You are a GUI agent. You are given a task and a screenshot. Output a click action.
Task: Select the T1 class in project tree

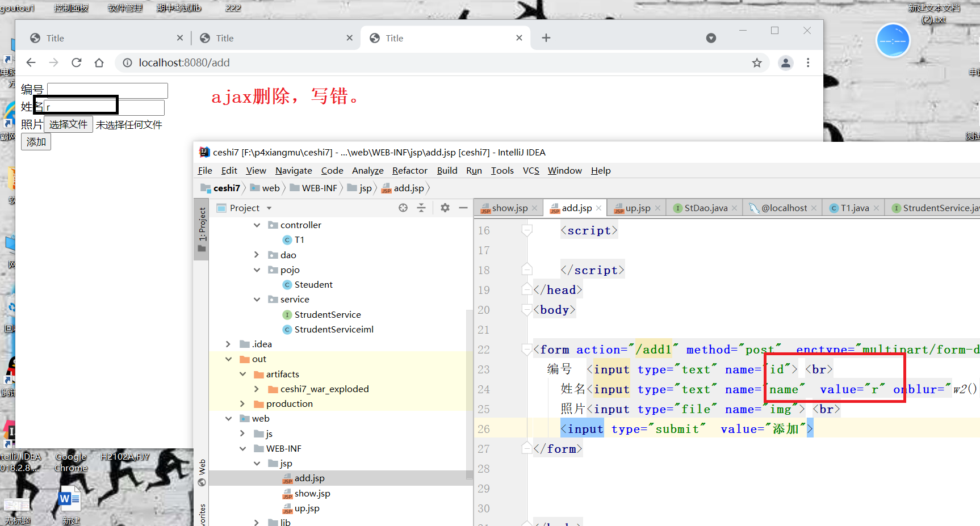tap(294, 240)
